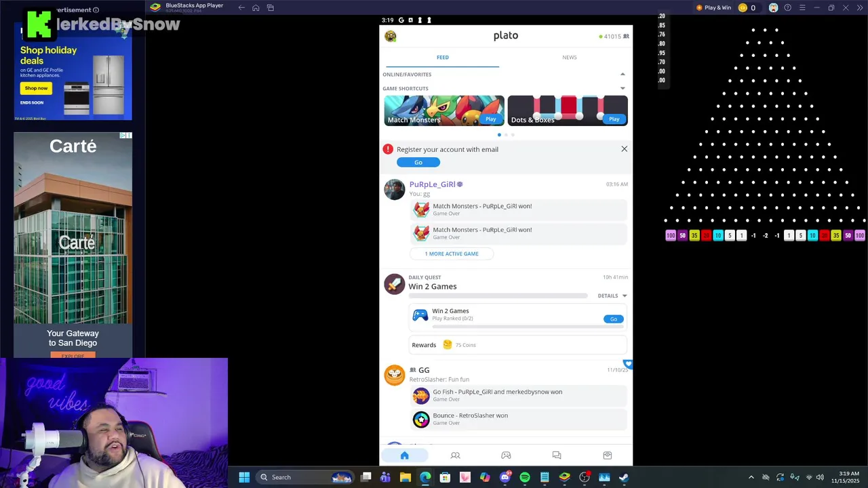This screenshot has width=868, height=488.
Task: Open PuRpLe_GiRl profile picture
Action: tap(394, 190)
